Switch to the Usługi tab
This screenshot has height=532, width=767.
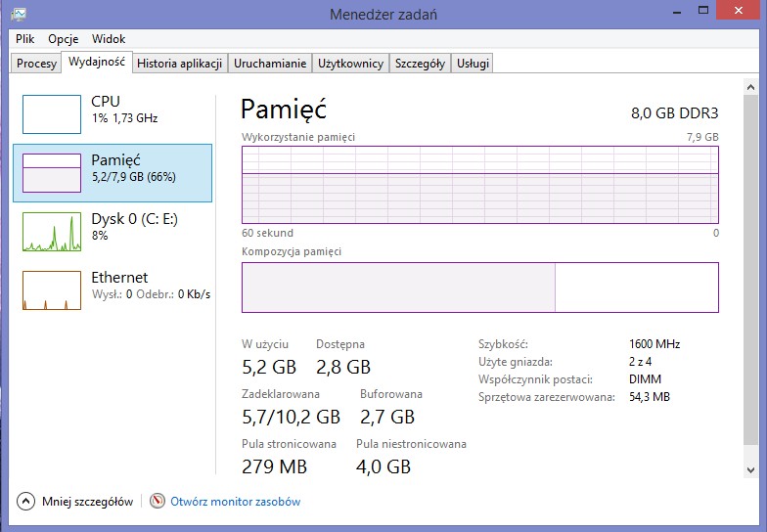point(473,63)
